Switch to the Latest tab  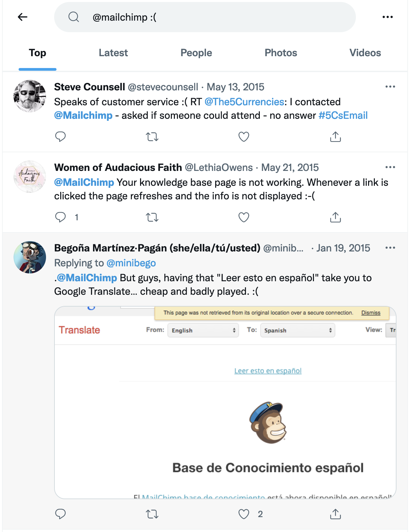(113, 53)
